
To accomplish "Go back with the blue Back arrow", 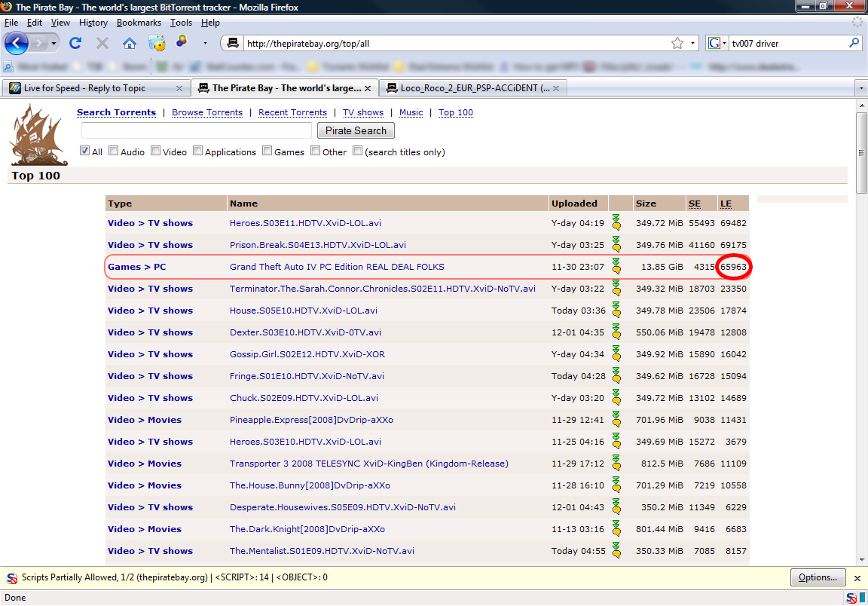I will coord(16,43).
